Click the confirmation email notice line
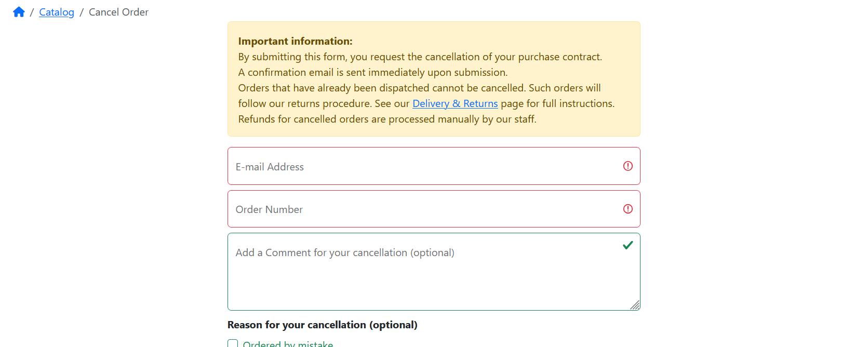 pyautogui.click(x=373, y=72)
